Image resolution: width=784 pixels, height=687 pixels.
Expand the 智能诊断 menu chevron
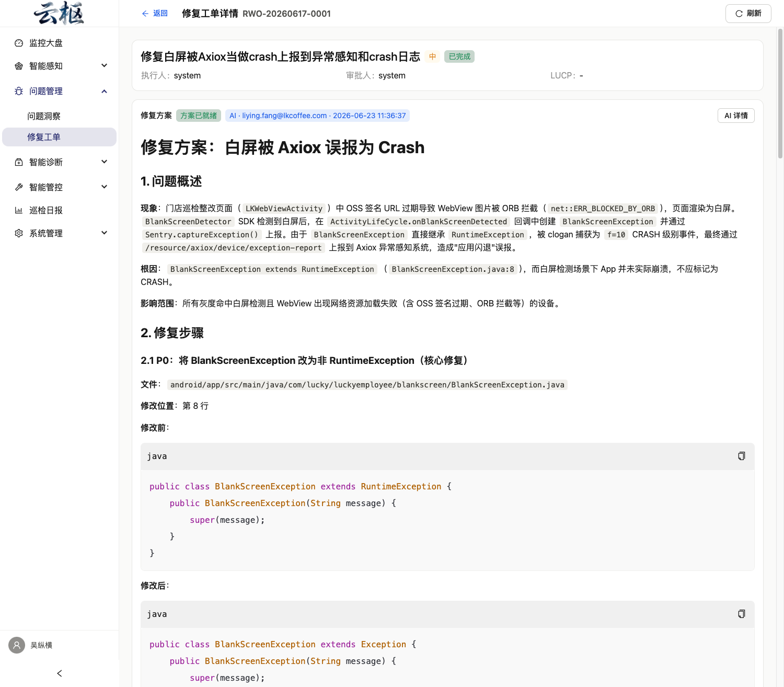pyautogui.click(x=104, y=162)
